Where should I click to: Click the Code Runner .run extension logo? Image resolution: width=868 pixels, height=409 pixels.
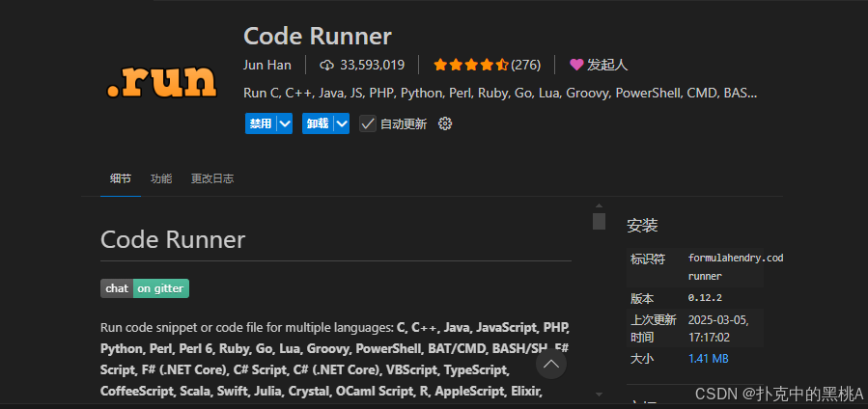click(x=161, y=83)
